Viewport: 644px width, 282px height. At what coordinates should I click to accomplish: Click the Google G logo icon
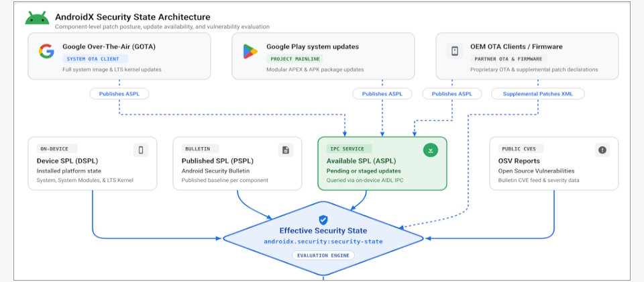pyautogui.click(x=46, y=52)
